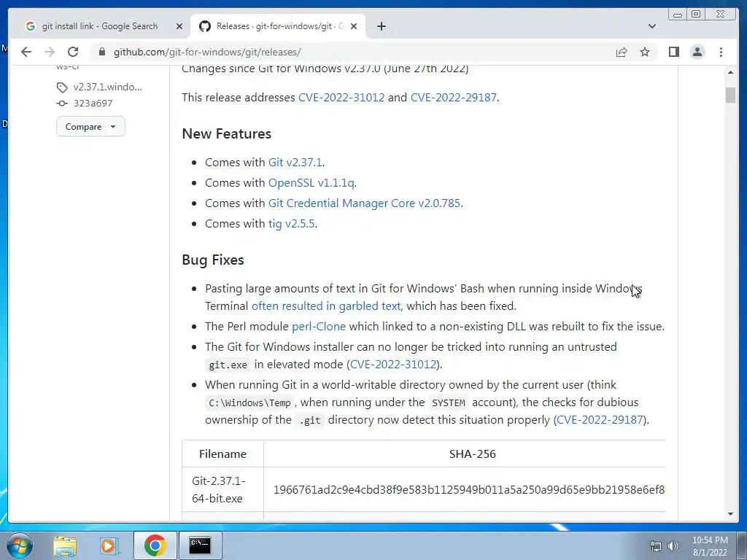Click the Bug Fixes heading
Image resolution: width=747 pixels, height=560 pixels.
pos(212,260)
